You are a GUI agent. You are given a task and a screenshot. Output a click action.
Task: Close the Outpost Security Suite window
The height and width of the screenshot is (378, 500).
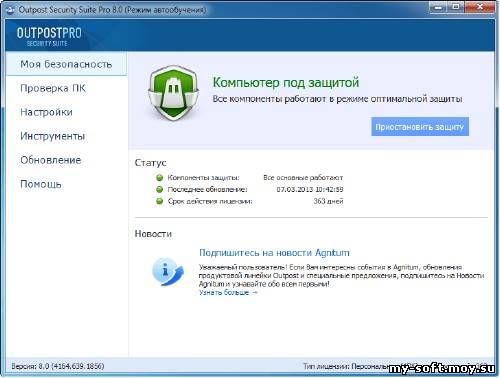pos(480,7)
